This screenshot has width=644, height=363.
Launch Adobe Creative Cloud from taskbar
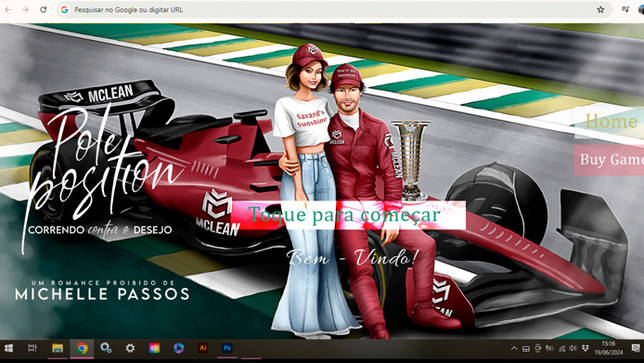[x=154, y=348]
